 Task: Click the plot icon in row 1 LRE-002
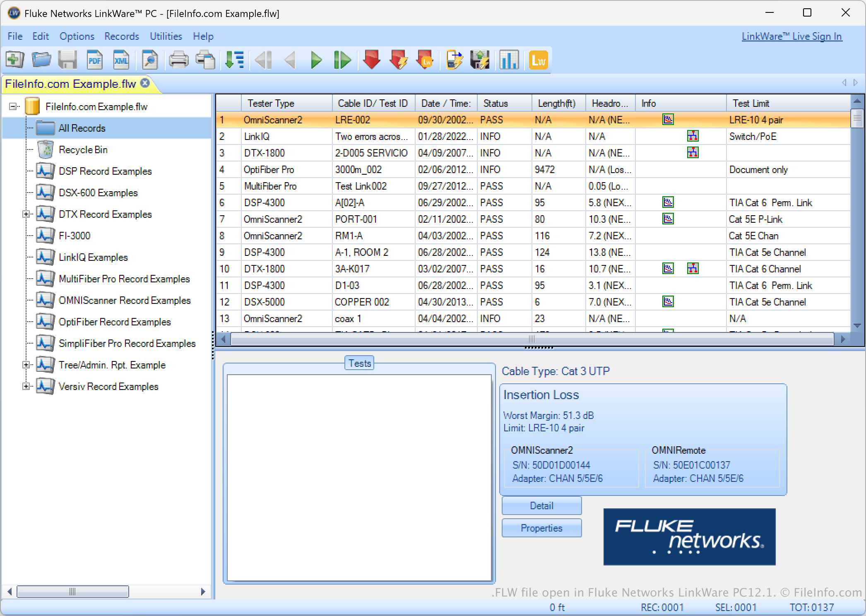[668, 120]
